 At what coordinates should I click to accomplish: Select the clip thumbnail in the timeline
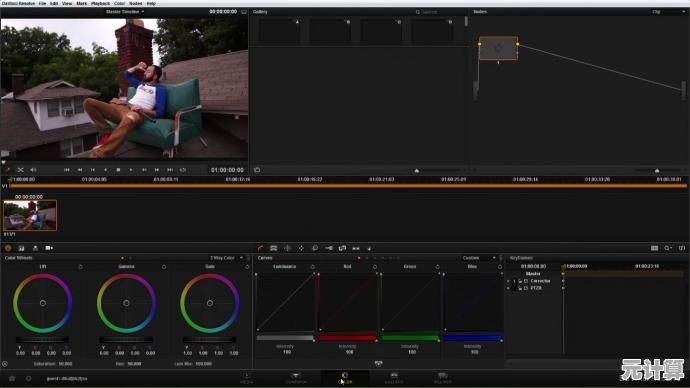click(x=30, y=216)
